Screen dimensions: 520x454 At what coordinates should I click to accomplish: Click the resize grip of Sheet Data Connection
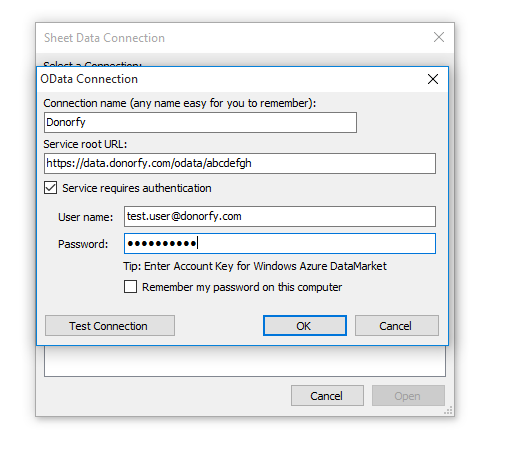click(x=448, y=410)
